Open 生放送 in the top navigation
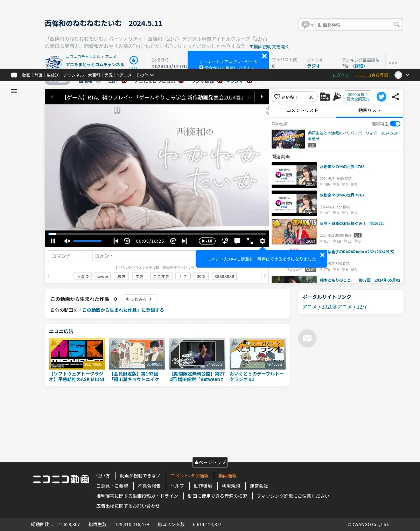Screen dimensions: 420x531 click(x=53, y=75)
